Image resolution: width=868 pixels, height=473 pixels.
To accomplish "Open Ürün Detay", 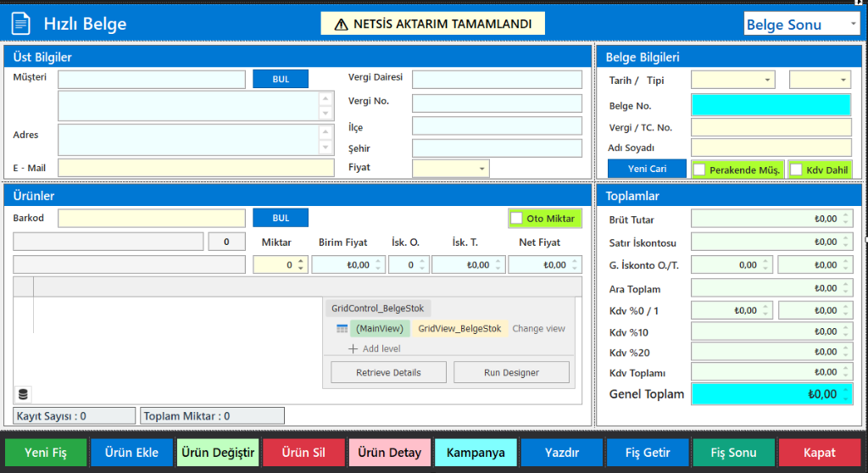I will 390,453.
